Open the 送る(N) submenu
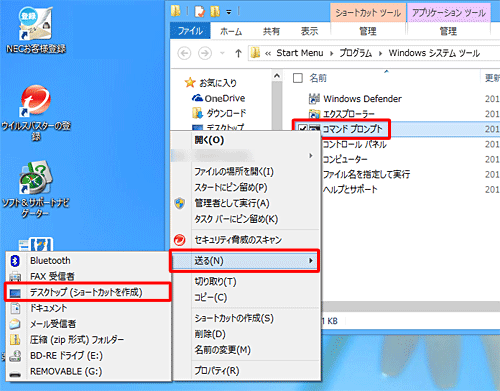Screen dimensions: 500x391 [245, 261]
